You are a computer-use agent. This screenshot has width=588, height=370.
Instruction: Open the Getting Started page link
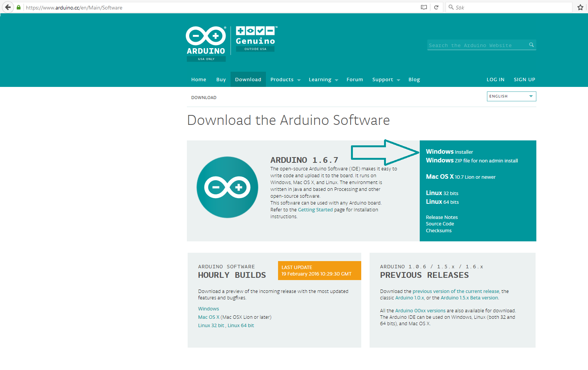click(315, 210)
